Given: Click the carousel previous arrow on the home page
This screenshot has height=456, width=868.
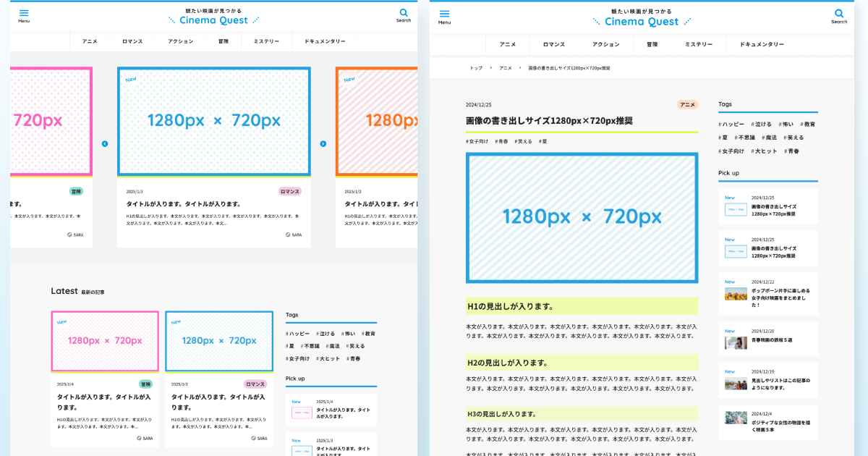Looking at the screenshot, I should [x=105, y=144].
